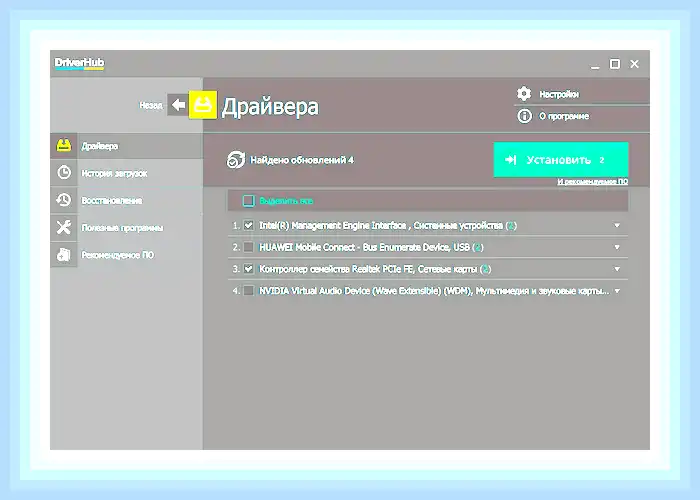The height and width of the screenshot is (500, 700).
Task: Open Полезные программы section
Action: [x=126, y=227]
